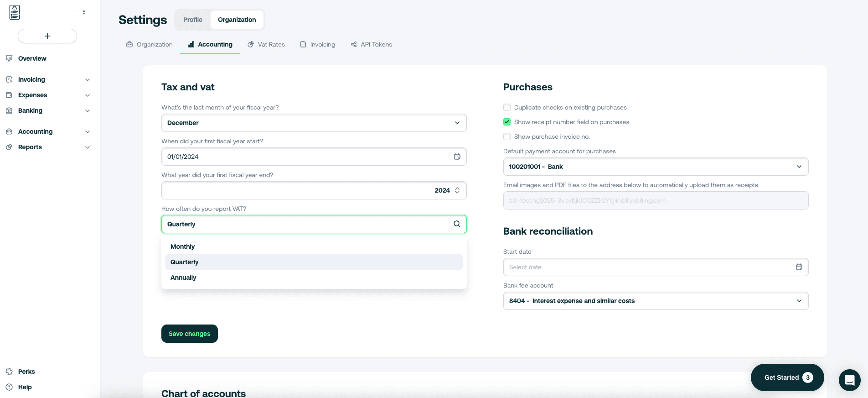
Task: Open the default payment account dropdown
Action: 656,167
